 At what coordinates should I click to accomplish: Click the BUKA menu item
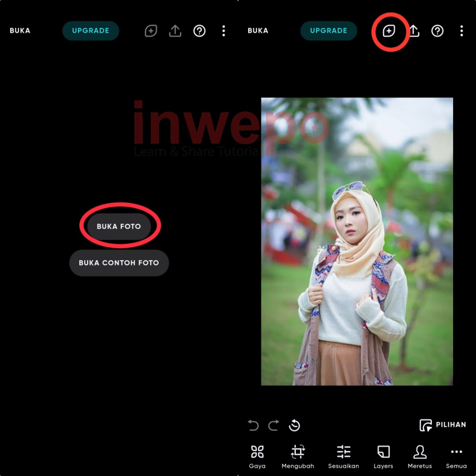tap(20, 31)
